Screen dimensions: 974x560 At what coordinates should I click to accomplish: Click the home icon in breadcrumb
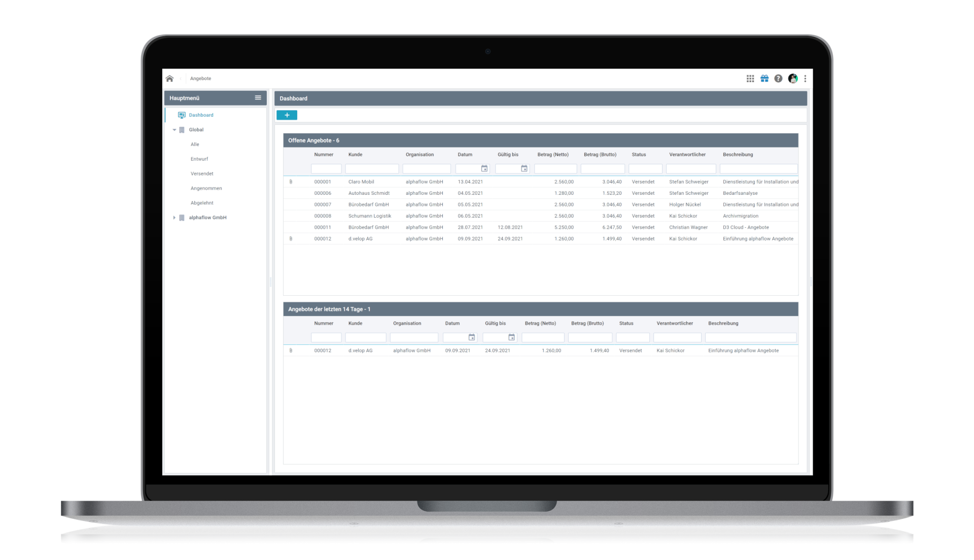169,79
